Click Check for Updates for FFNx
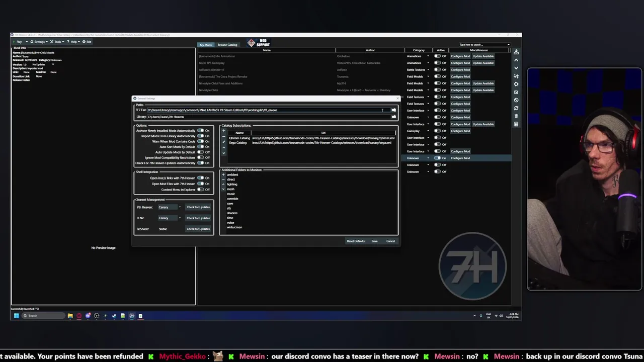This screenshot has height=362, width=644. (x=198, y=218)
